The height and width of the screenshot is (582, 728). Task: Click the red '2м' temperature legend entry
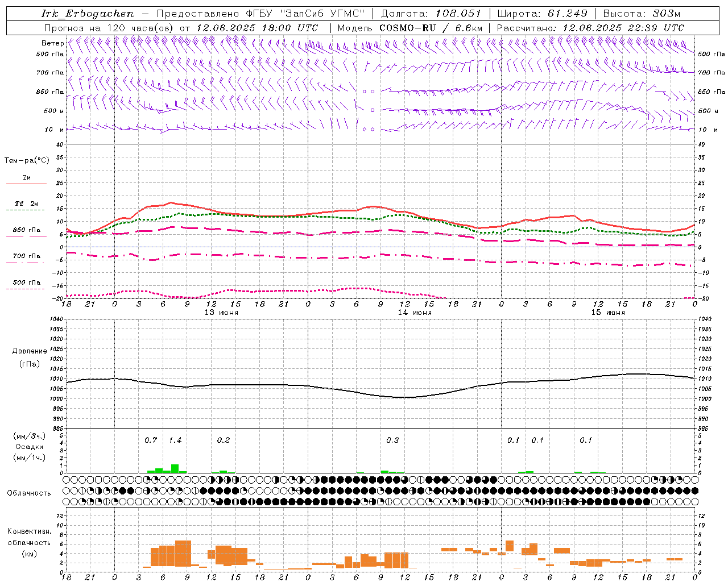coord(27,180)
